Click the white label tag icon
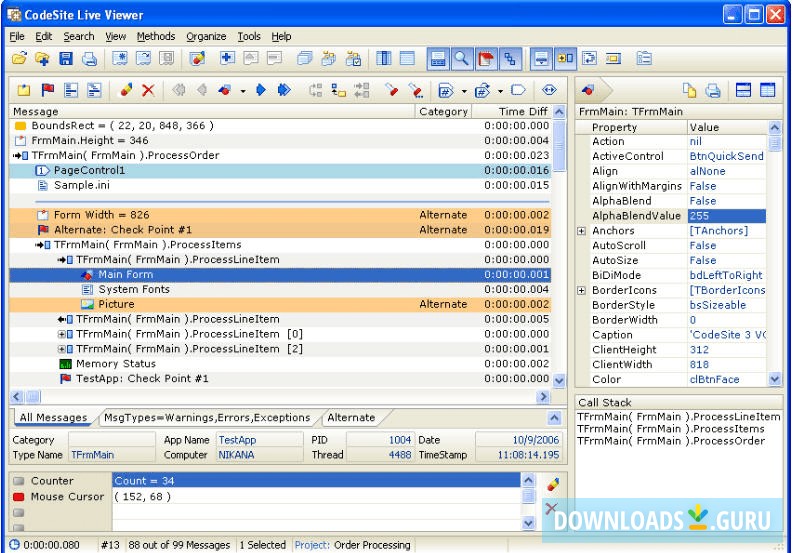The width and height of the screenshot is (793, 553). (518, 90)
